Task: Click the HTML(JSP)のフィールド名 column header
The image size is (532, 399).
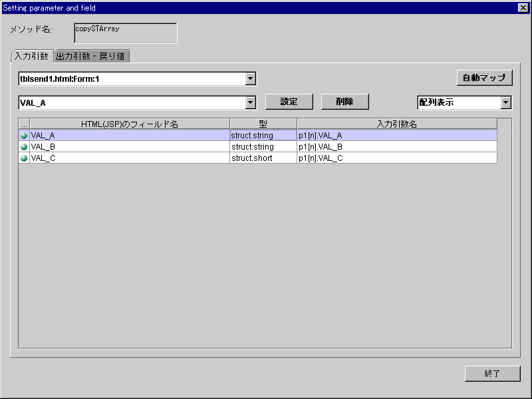Action: [x=130, y=124]
